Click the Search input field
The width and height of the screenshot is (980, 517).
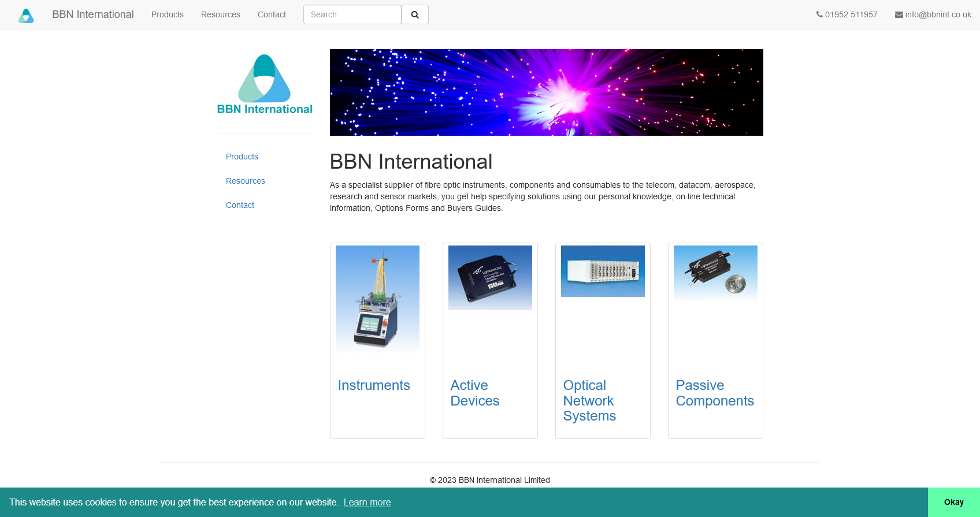(352, 14)
